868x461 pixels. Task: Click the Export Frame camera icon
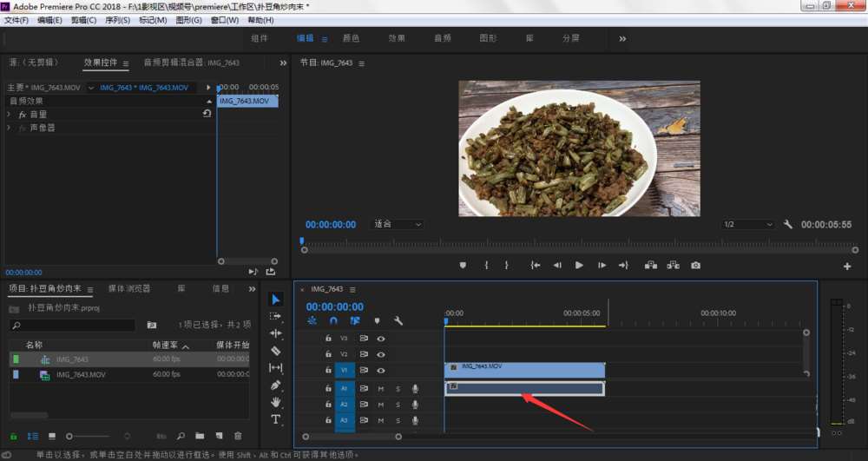click(x=695, y=266)
